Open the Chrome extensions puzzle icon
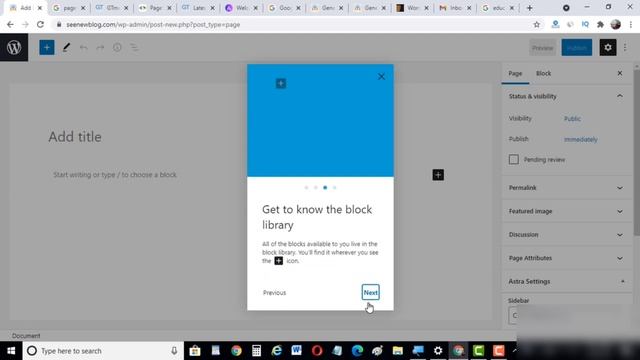The image size is (640, 360). [x=600, y=24]
